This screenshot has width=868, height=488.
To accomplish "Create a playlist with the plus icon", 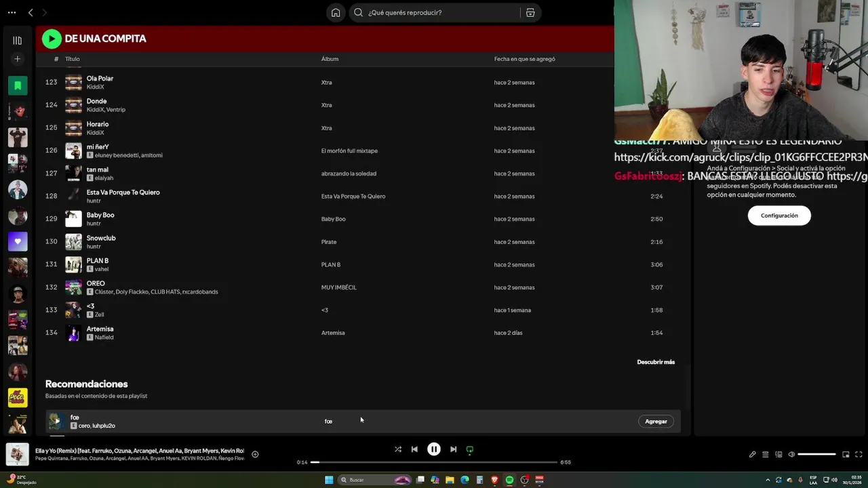I will point(18,59).
